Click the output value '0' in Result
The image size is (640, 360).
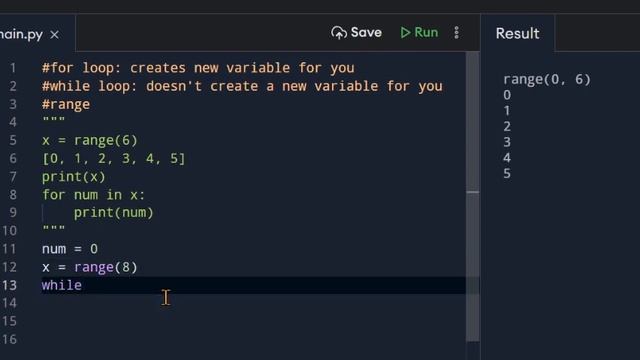coord(507,95)
